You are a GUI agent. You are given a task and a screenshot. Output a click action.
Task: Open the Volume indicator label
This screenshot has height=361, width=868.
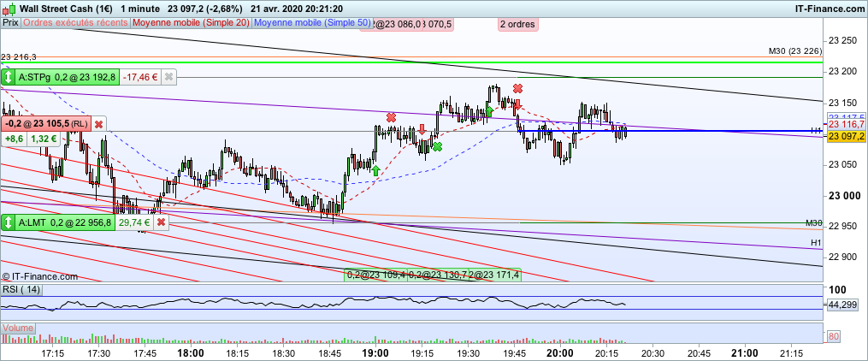[x=16, y=328]
